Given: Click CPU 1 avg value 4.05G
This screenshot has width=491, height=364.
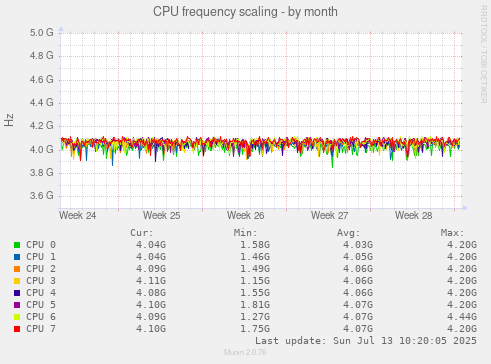Looking at the screenshot, I should tap(358, 257).
